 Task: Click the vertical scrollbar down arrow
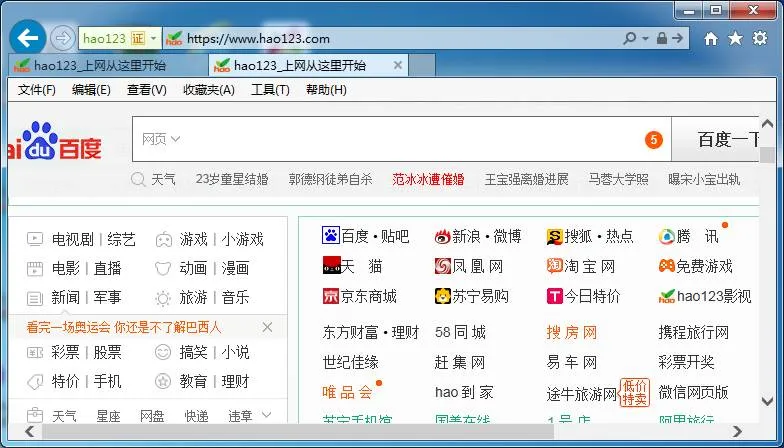[768, 400]
